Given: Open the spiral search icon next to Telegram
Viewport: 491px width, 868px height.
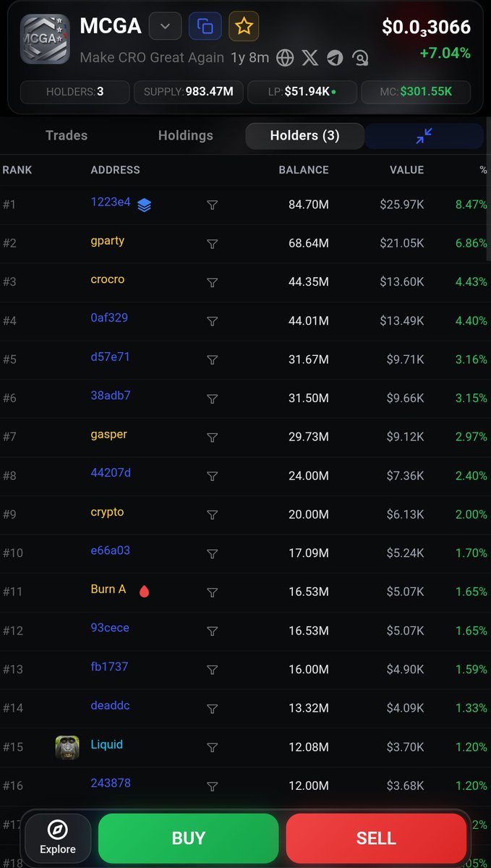Looking at the screenshot, I should pos(359,58).
